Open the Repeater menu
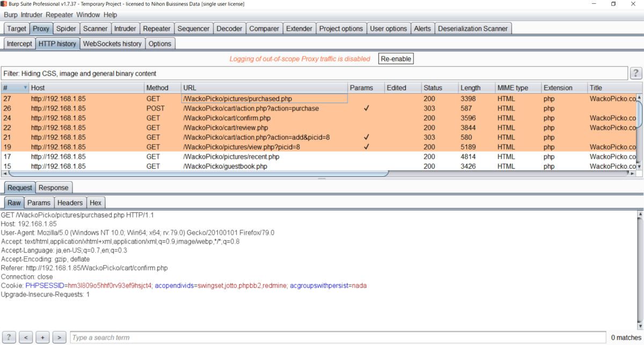 [x=60, y=15]
